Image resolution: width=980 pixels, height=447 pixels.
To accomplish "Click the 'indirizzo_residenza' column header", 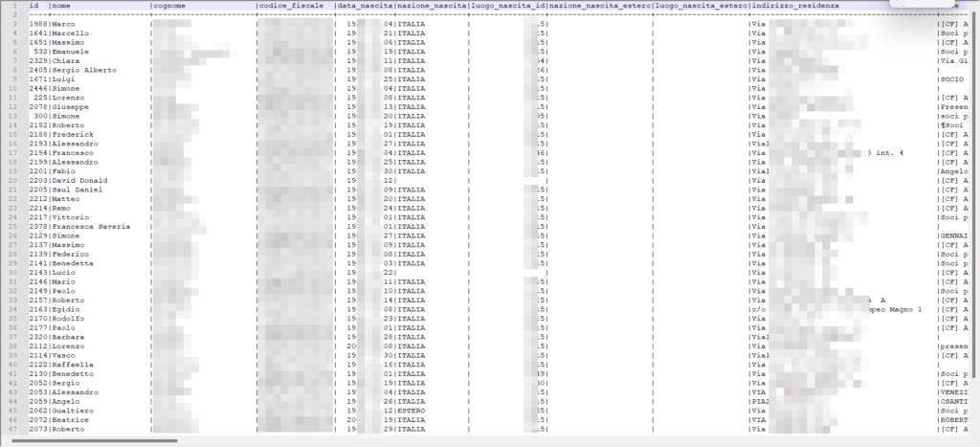I will 796,6.
